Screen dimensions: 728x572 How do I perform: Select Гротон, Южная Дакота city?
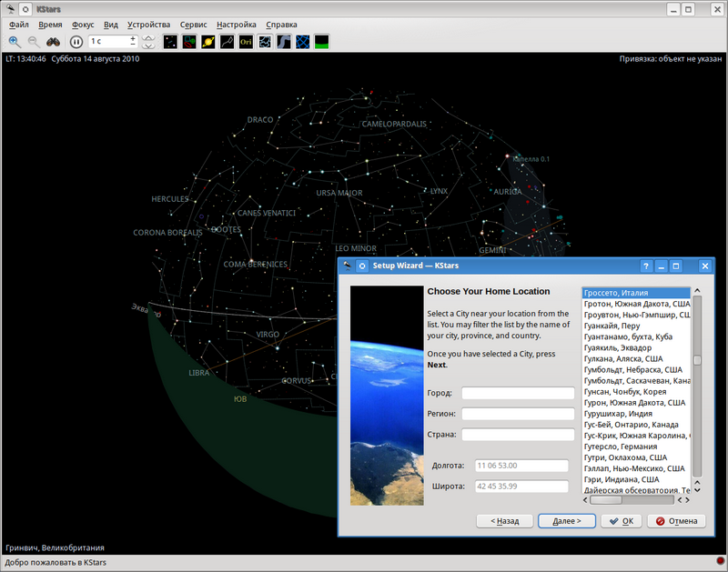point(636,304)
